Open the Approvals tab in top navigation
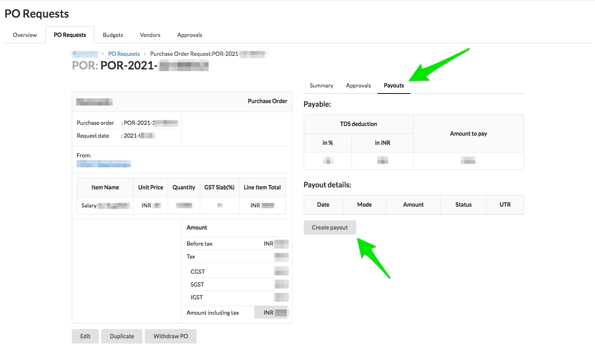Viewport: 595px width, 364px height. pos(189,35)
